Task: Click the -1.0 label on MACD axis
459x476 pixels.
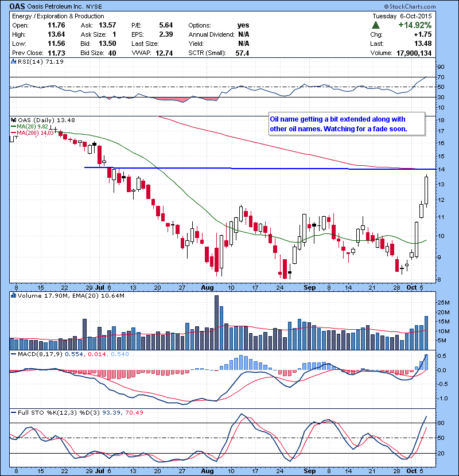Action: pyautogui.click(x=442, y=398)
